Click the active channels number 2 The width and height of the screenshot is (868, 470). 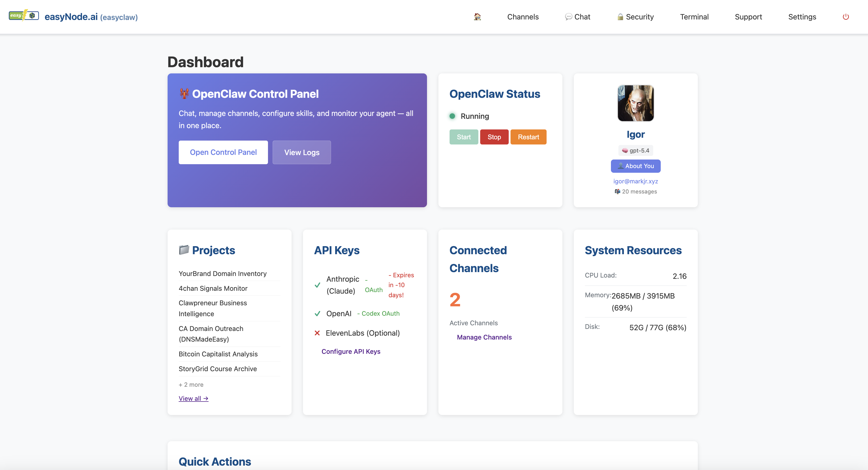tap(455, 300)
